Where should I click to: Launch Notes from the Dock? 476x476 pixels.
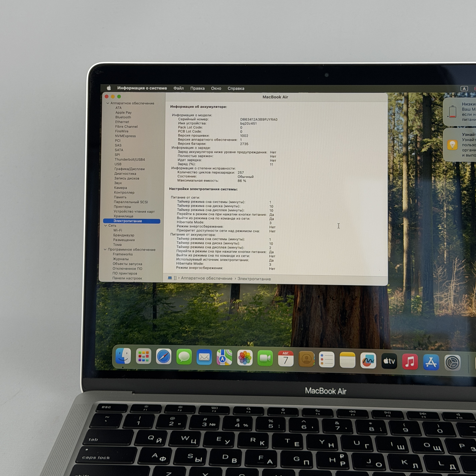(x=347, y=360)
